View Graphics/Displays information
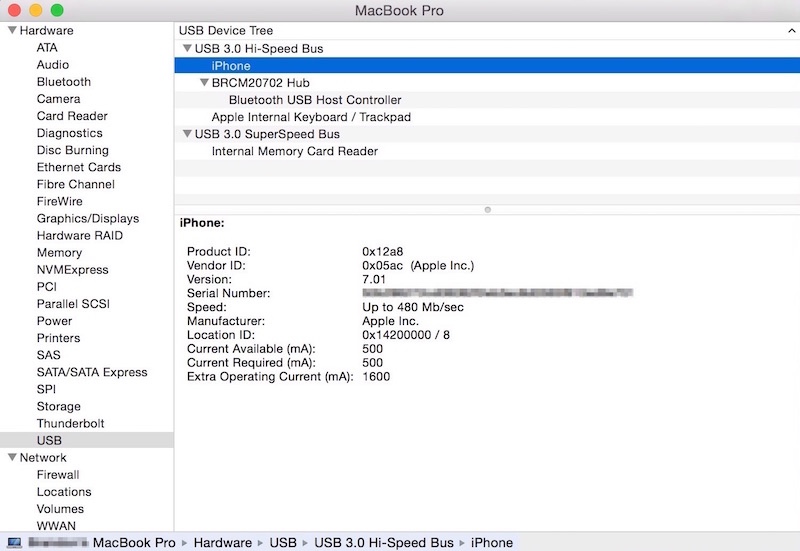This screenshot has width=800, height=551. pos(88,218)
